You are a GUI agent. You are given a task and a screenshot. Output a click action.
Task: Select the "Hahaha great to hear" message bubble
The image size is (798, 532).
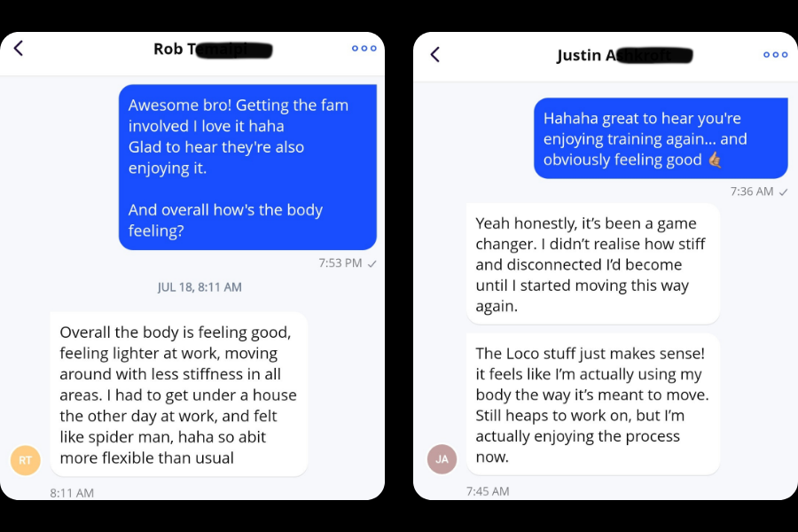[x=660, y=138]
